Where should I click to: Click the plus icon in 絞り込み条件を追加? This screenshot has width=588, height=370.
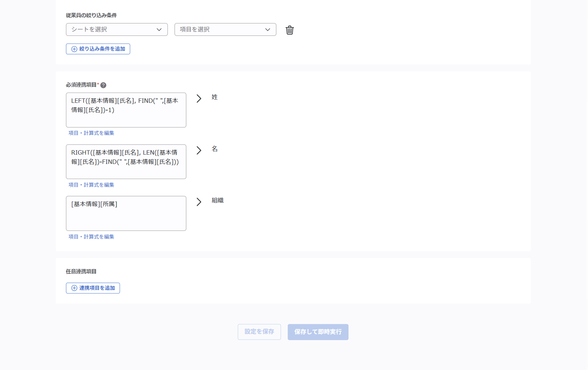click(74, 49)
